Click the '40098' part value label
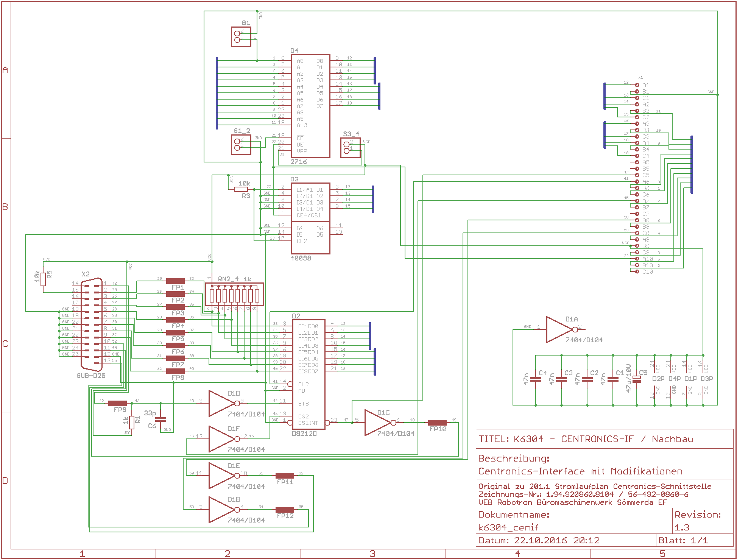 (301, 258)
